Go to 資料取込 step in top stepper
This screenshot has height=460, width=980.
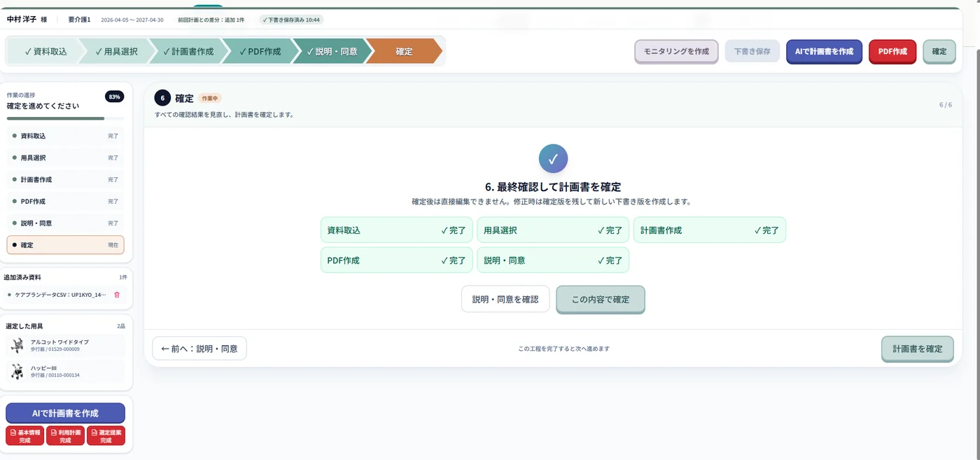tap(45, 51)
